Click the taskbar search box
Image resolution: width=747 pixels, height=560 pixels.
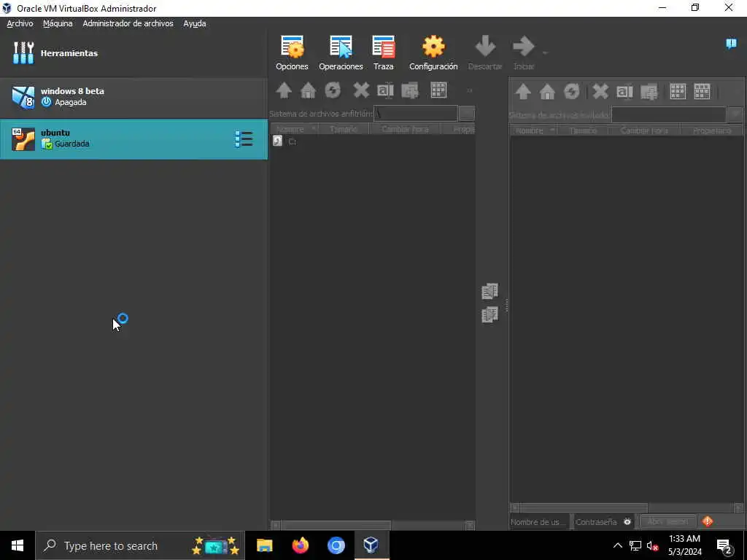139,545
